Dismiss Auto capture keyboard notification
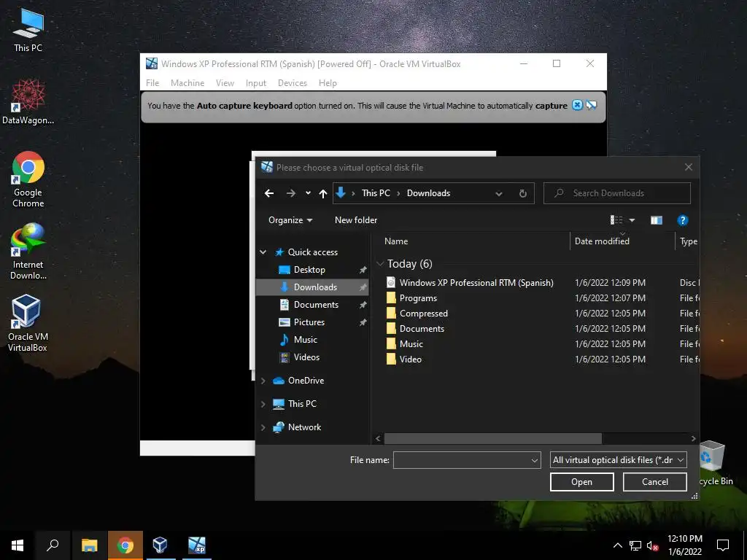This screenshot has height=560, width=747. 577,105
